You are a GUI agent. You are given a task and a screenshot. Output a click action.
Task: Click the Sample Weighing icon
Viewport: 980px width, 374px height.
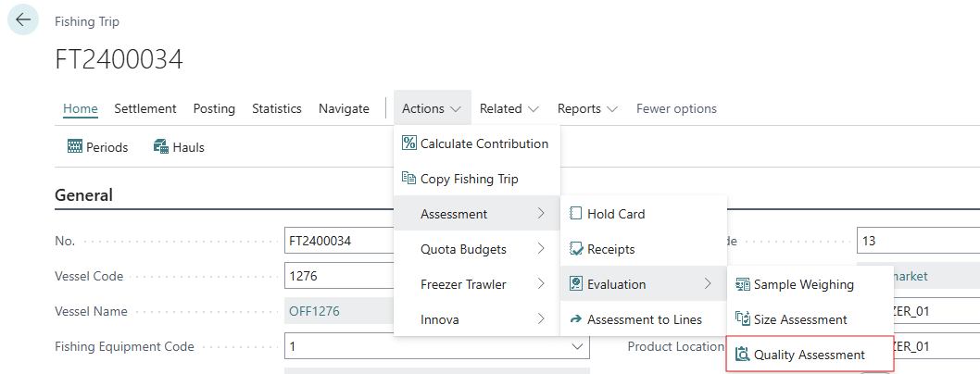pos(742,284)
